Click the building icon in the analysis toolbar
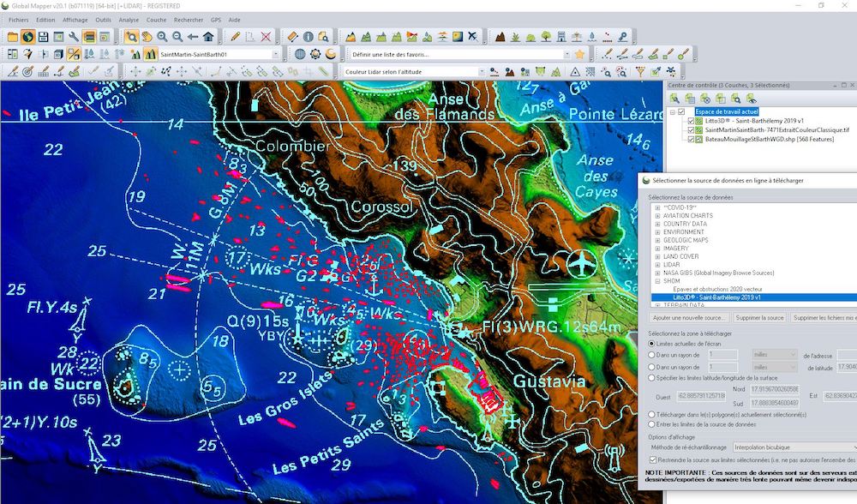 click(561, 37)
